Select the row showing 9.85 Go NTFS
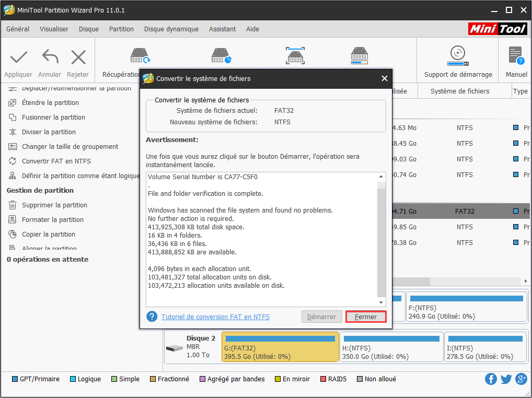 [461, 227]
